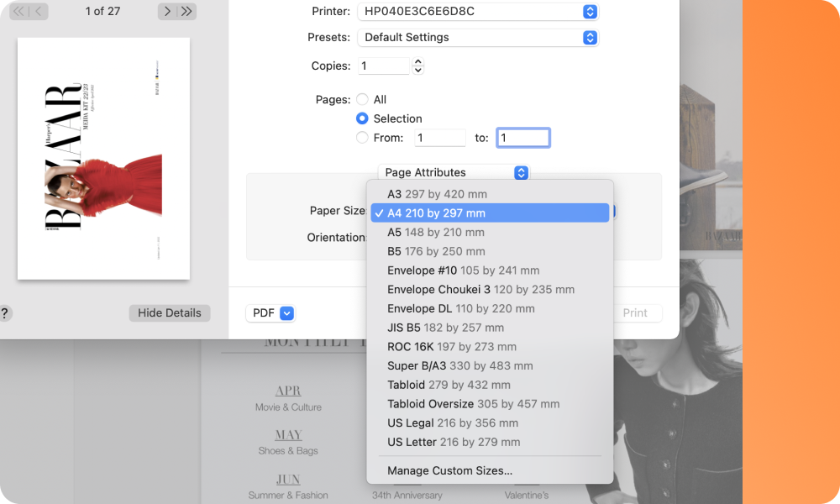Screen dimensions: 840x504
Task: Pick Tabloid Oversize from paper sizes
Action: point(473,404)
